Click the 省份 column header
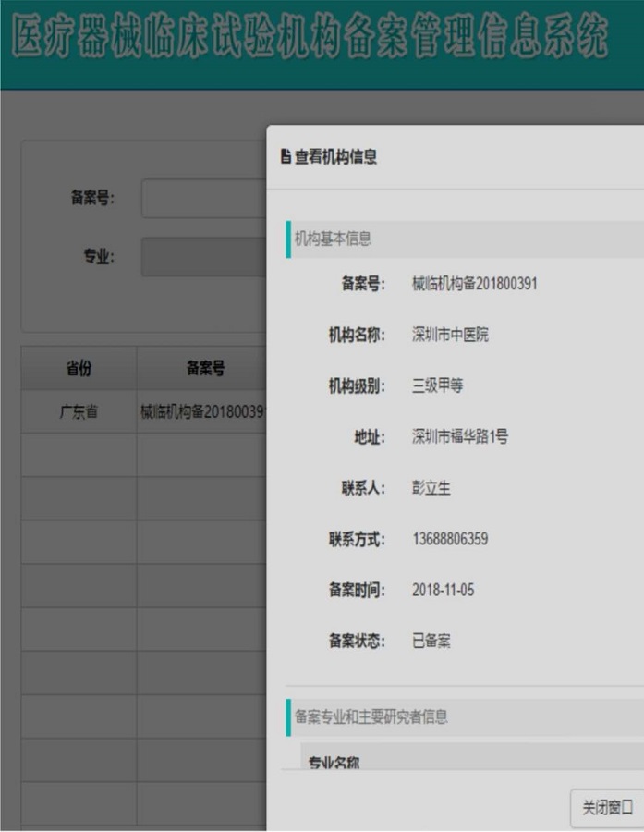The image size is (644, 832). [x=79, y=368]
